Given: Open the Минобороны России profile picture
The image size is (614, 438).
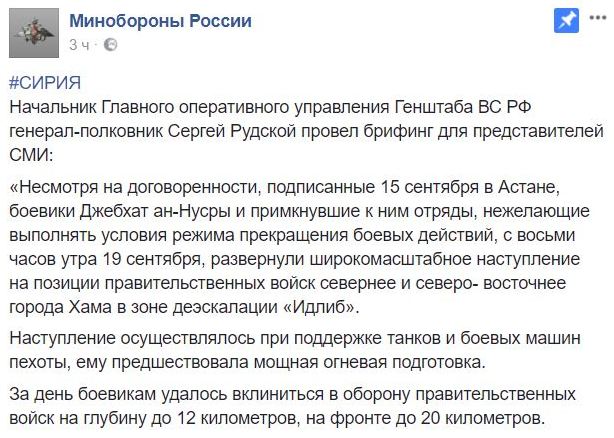Looking at the screenshot, I should [x=34, y=33].
